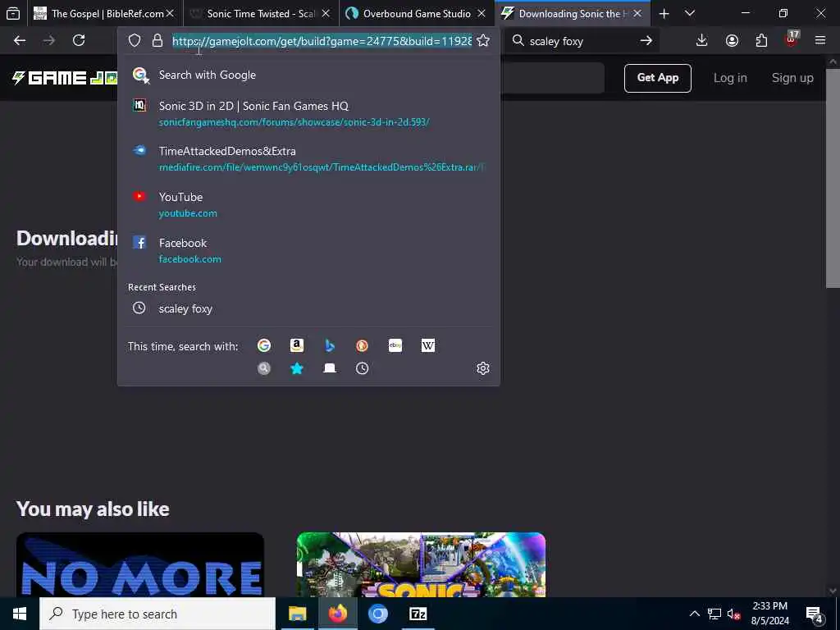Screen dimensions: 840x630
Task: Go back to the previous page
Action: (20, 41)
